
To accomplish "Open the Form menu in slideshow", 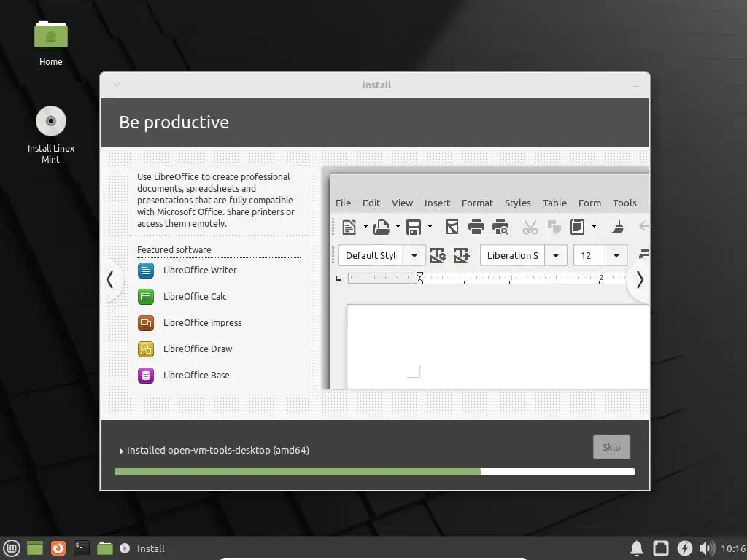I will [589, 203].
